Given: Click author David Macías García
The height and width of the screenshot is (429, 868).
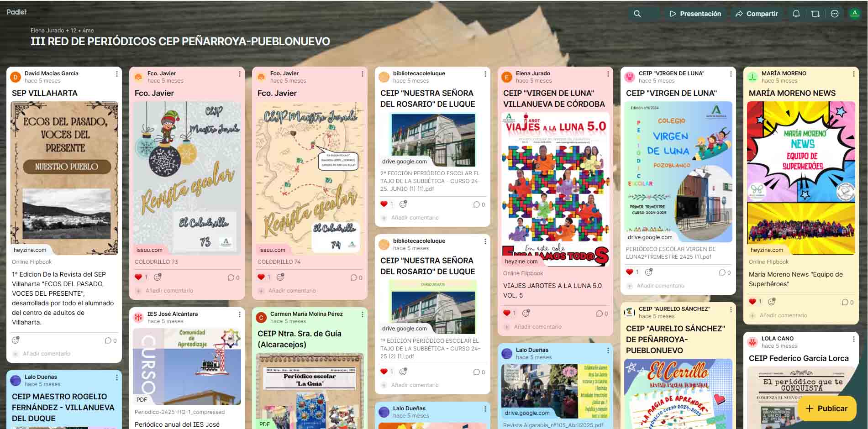Looking at the screenshot, I should pos(52,73).
